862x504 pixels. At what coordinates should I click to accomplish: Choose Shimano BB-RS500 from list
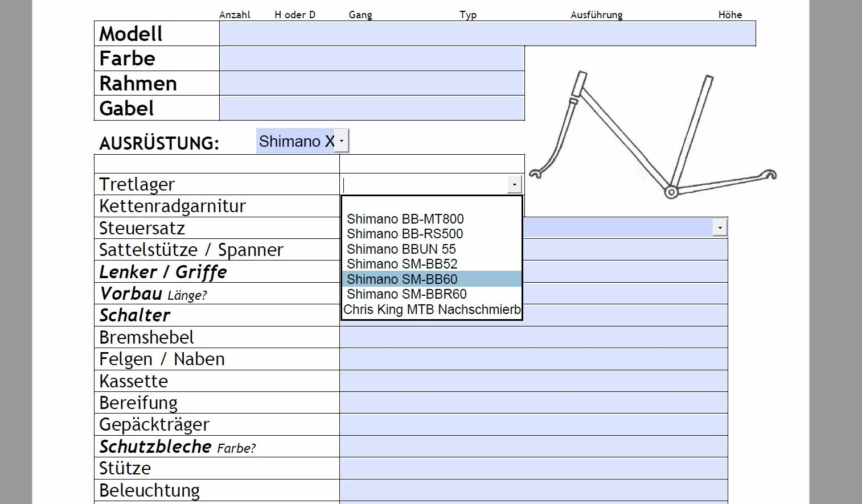[432, 234]
